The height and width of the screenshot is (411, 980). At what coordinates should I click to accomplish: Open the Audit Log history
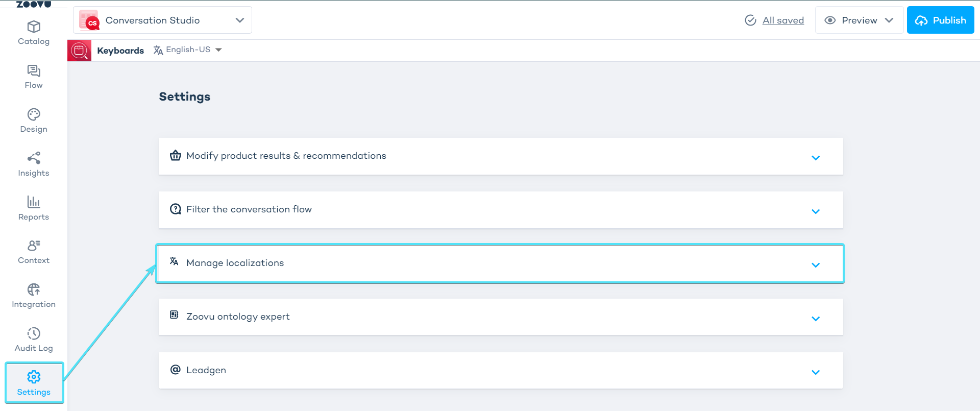(x=34, y=340)
